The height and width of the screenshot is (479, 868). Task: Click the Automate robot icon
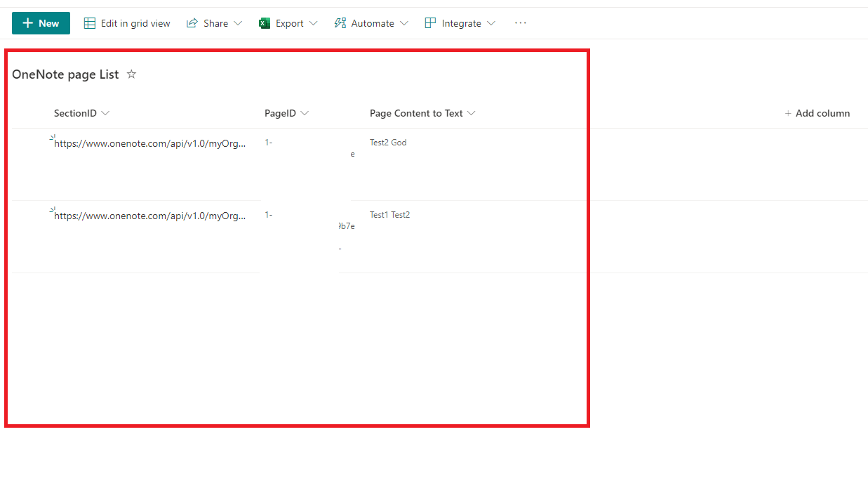pos(340,22)
